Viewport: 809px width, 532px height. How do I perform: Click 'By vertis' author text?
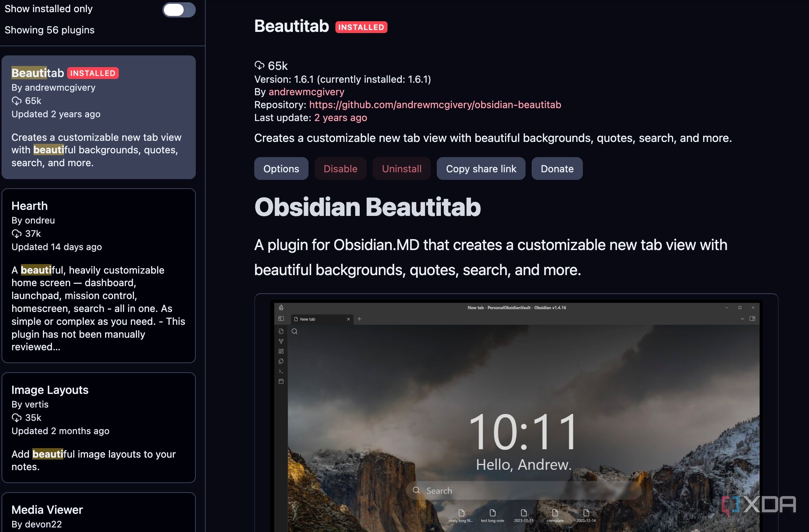point(30,405)
